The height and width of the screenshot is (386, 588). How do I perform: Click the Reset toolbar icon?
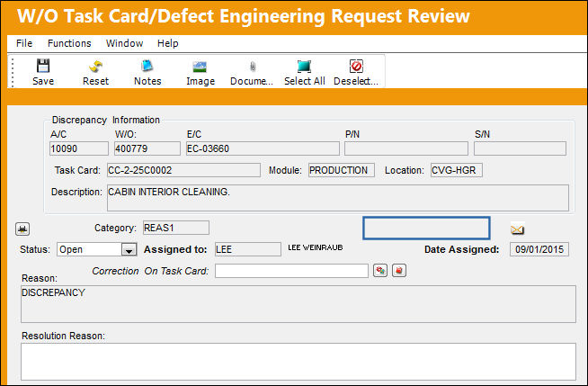tap(95, 67)
